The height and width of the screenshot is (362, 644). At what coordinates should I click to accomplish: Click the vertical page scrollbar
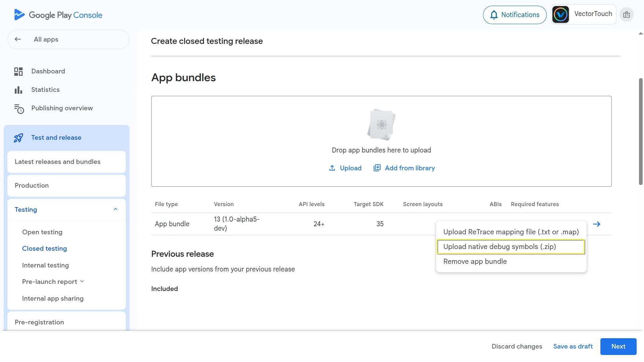click(640, 131)
